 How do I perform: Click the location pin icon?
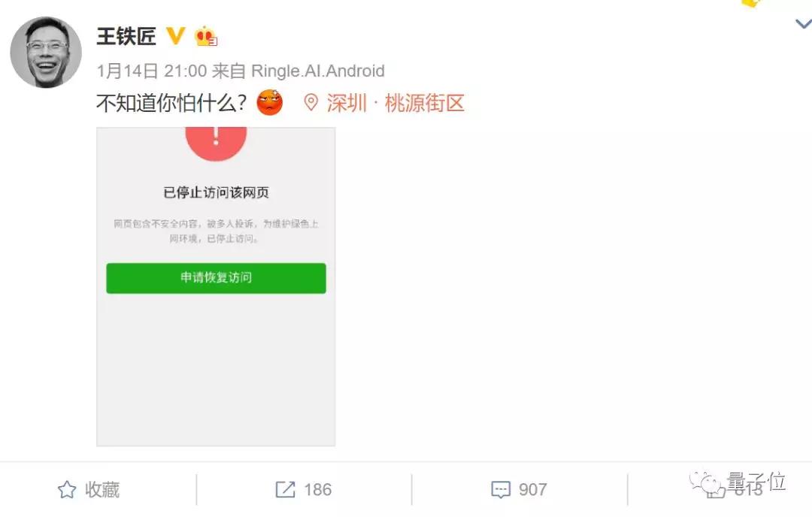point(311,102)
